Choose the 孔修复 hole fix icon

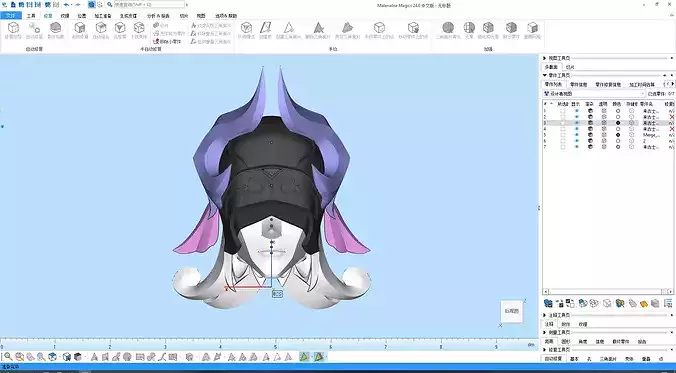click(120, 31)
